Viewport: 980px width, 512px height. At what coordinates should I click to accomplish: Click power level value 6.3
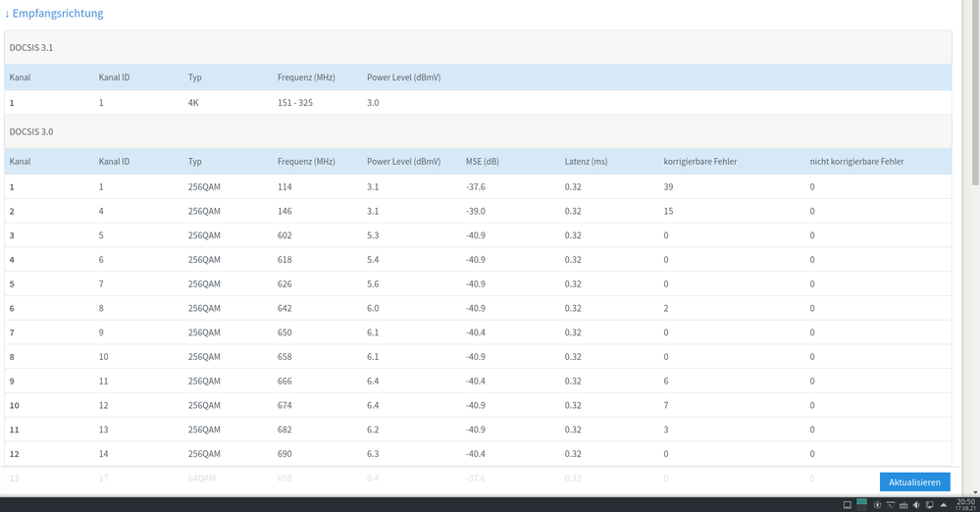coord(373,454)
